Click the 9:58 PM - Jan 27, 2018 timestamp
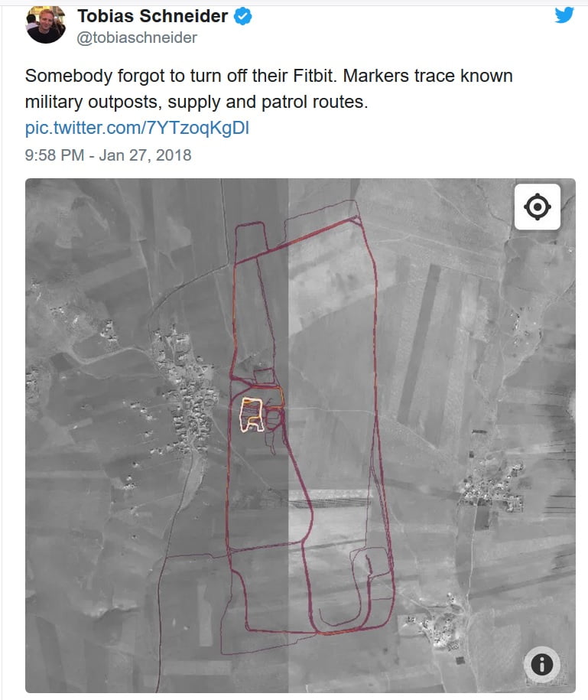588x700 pixels. pos(108,155)
